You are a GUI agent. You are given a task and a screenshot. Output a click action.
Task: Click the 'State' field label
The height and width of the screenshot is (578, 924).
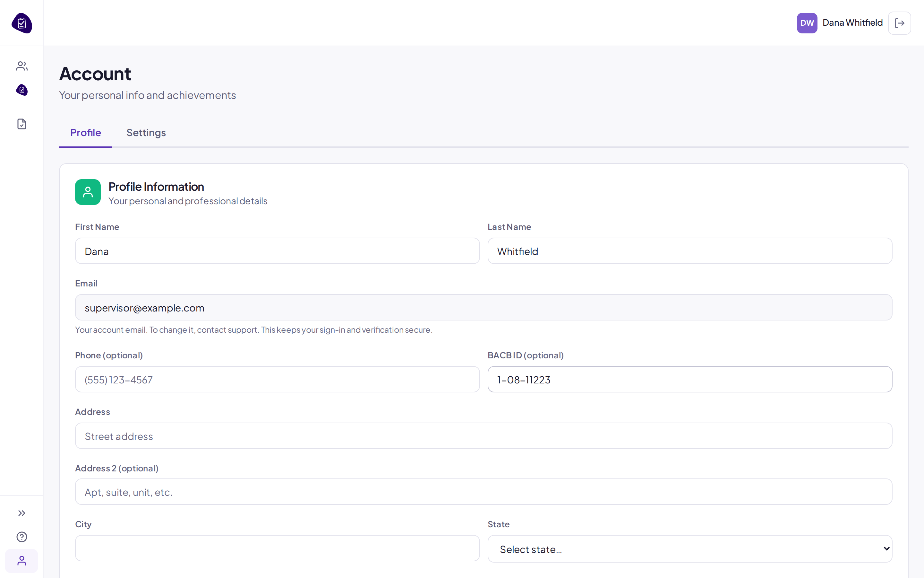pos(498,524)
